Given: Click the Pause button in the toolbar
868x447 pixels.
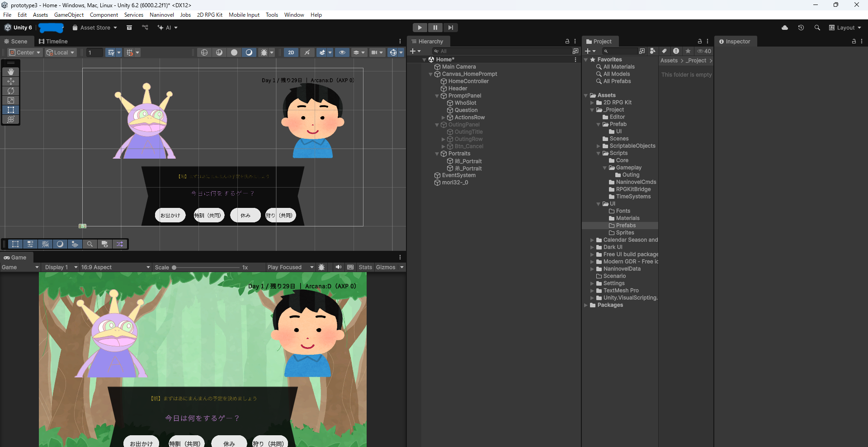Looking at the screenshot, I should pos(435,28).
